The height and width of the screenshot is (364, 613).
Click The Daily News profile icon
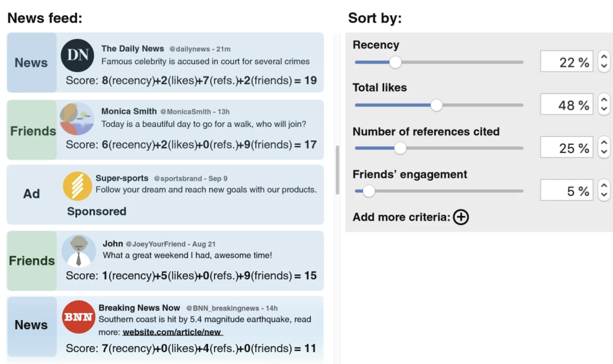[x=77, y=56]
